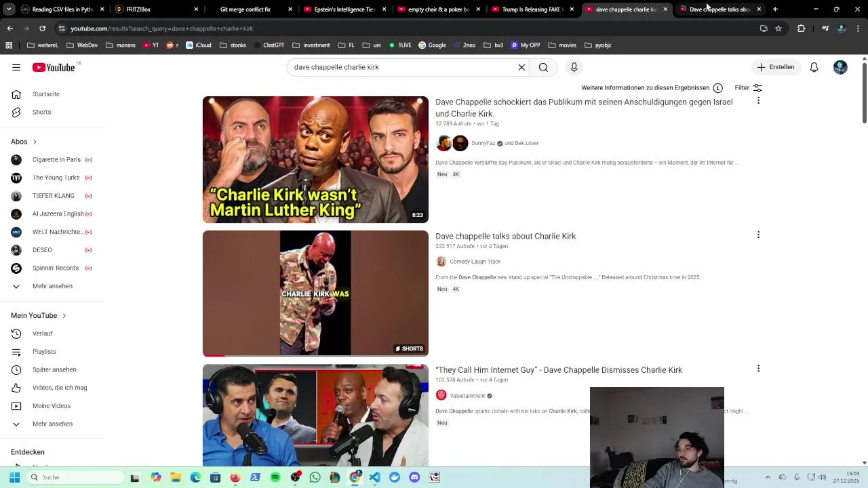Open Chrome's three-dot menu

tap(858, 28)
